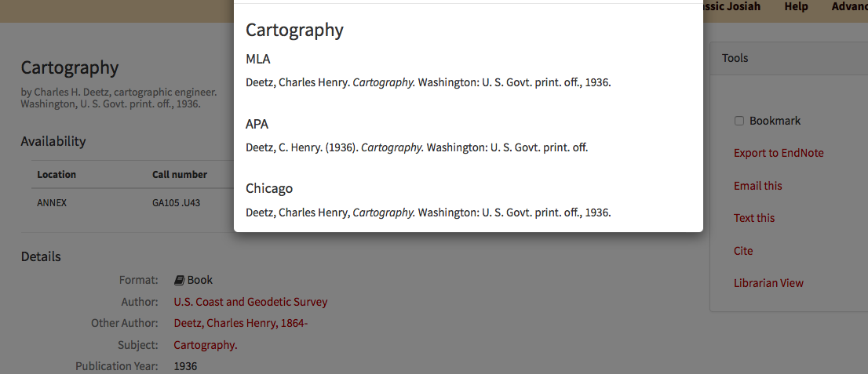Click the APA citation text
The width and height of the screenshot is (868, 374).
(417, 147)
